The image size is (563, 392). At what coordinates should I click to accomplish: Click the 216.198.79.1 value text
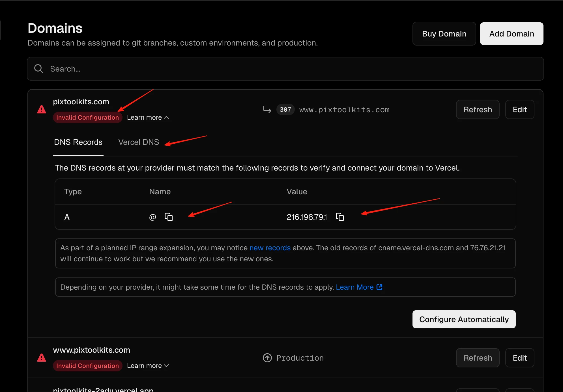[x=307, y=217]
